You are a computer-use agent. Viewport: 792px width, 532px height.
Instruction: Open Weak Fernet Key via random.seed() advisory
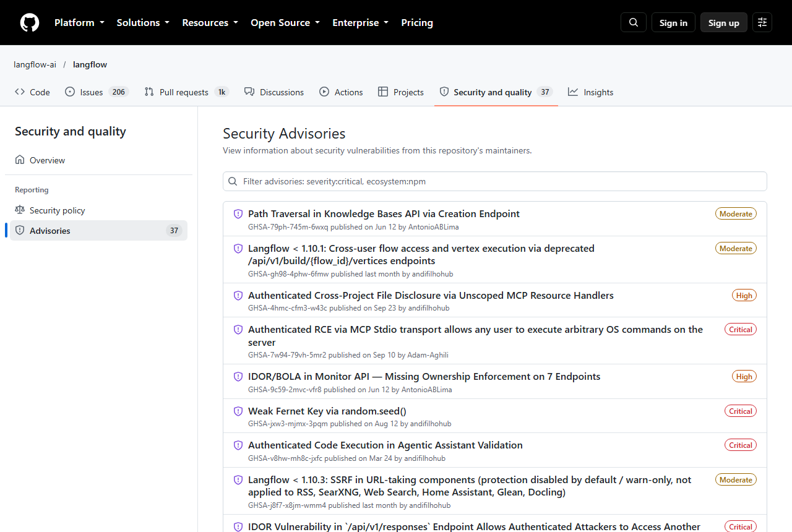pyautogui.click(x=327, y=411)
